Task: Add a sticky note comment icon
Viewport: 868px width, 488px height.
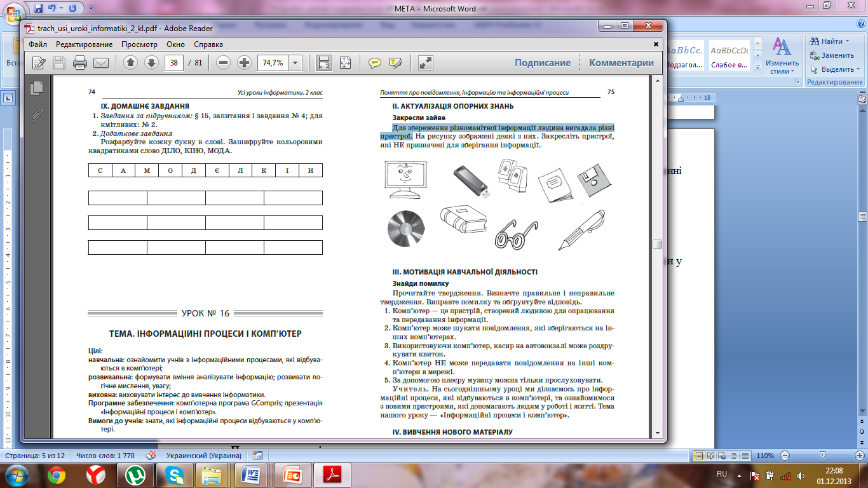Action: tap(375, 63)
